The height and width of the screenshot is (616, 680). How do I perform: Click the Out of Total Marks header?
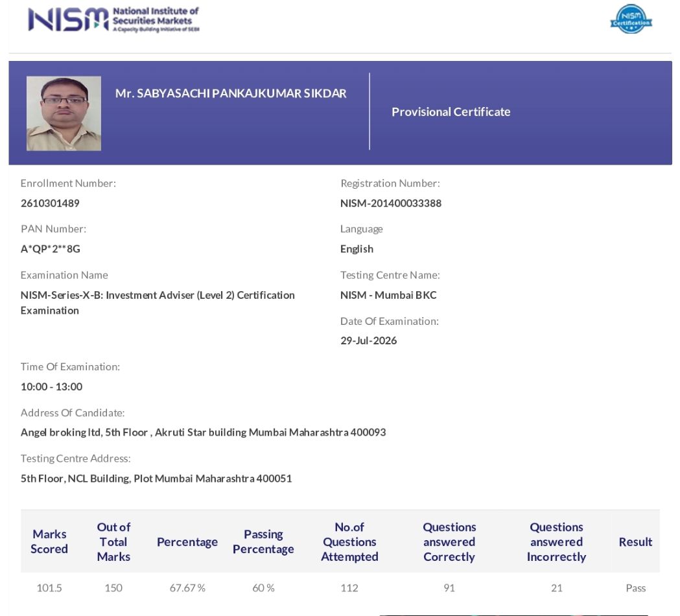point(113,541)
